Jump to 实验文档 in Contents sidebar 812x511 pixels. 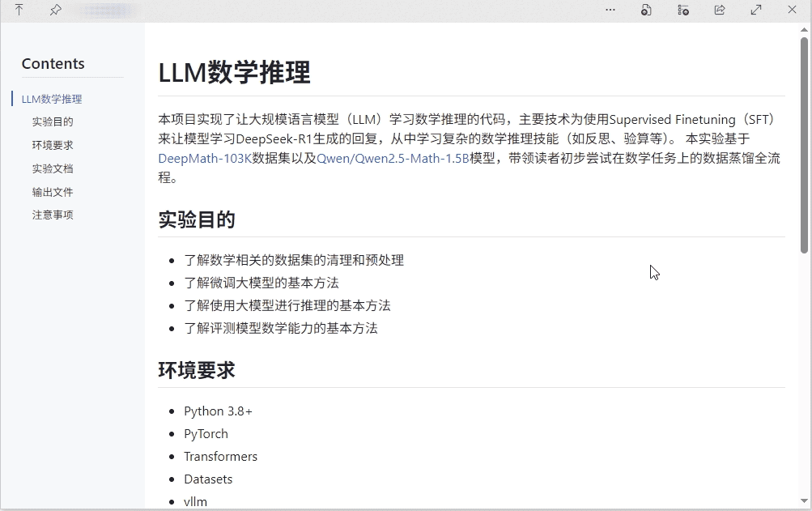(53, 168)
